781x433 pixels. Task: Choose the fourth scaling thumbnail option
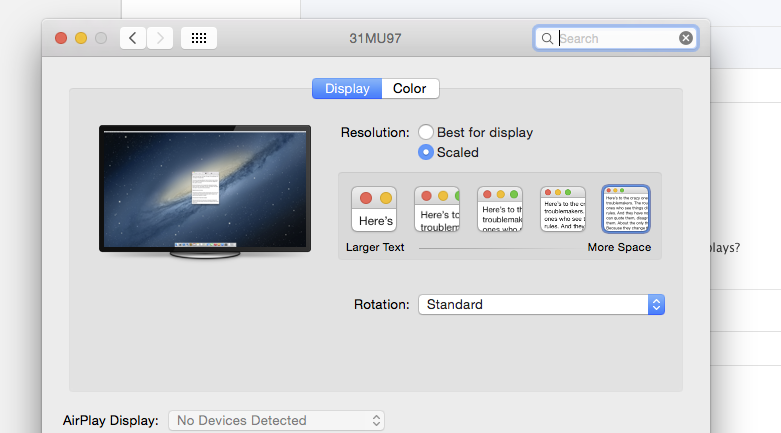coord(563,209)
